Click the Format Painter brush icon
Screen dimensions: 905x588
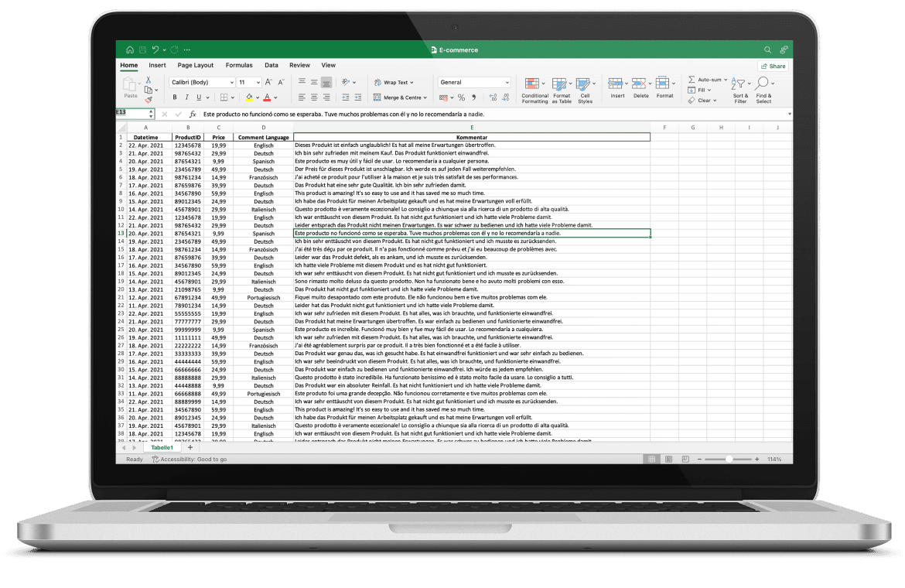149,100
